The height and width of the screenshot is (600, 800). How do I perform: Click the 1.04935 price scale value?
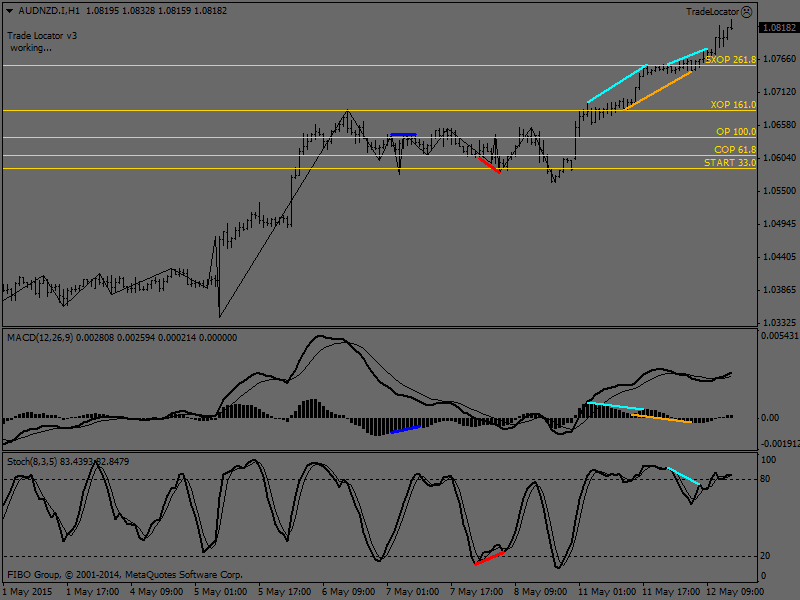(776, 224)
